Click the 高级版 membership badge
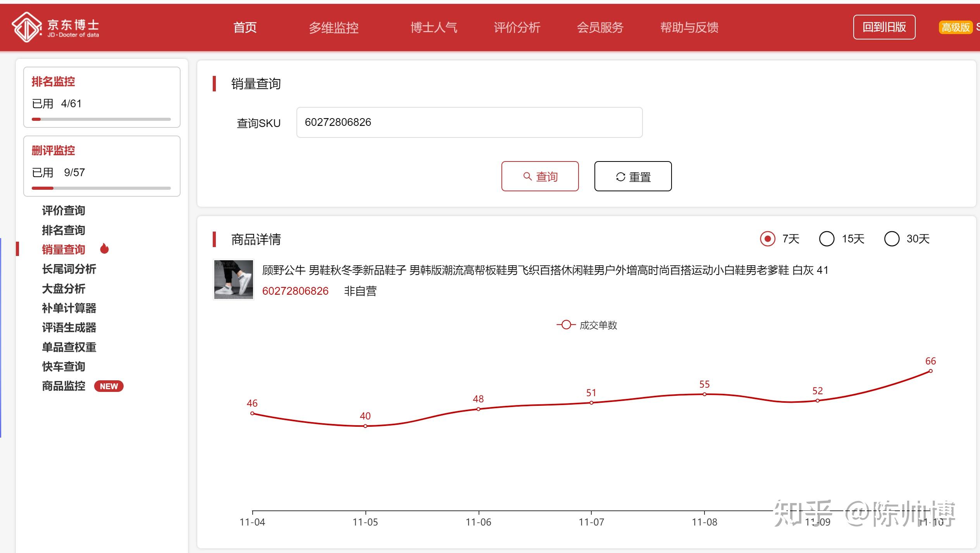980x553 pixels. (x=955, y=27)
